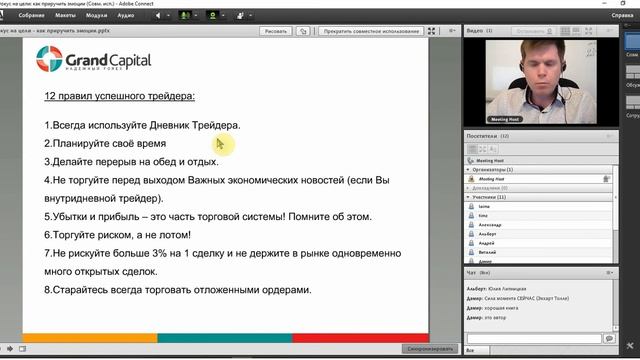
Task: Open speaker options dropdown arrow
Action: (168, 16)
